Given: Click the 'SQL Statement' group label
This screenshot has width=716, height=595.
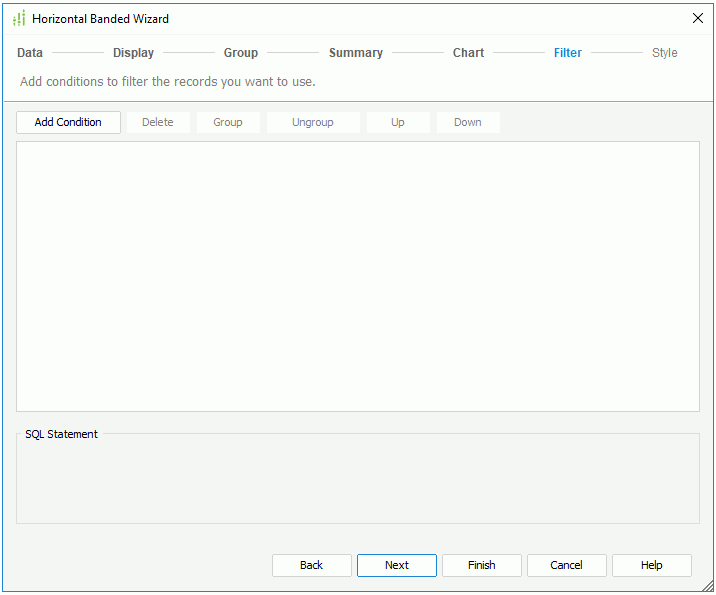Looking at the screenshot, I should [61, 434].
